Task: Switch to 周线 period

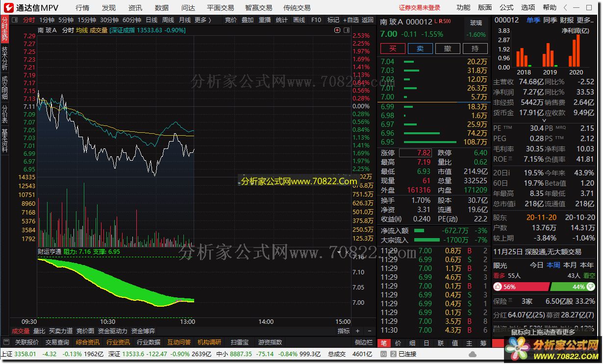Action: coord(168,20)
